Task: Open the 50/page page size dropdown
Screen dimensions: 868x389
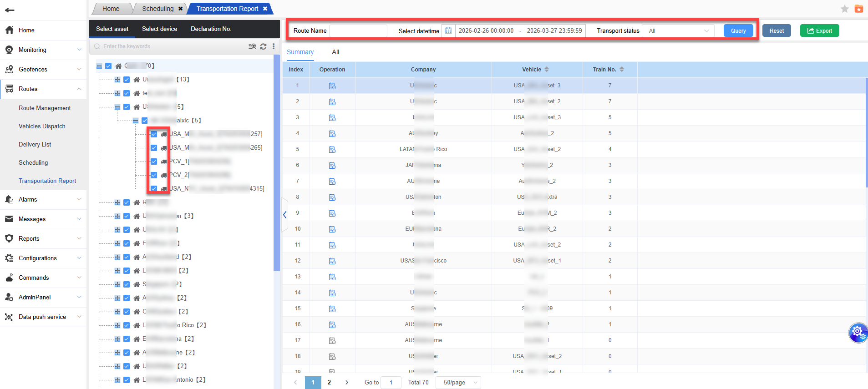Action: [x=458, y=383]
